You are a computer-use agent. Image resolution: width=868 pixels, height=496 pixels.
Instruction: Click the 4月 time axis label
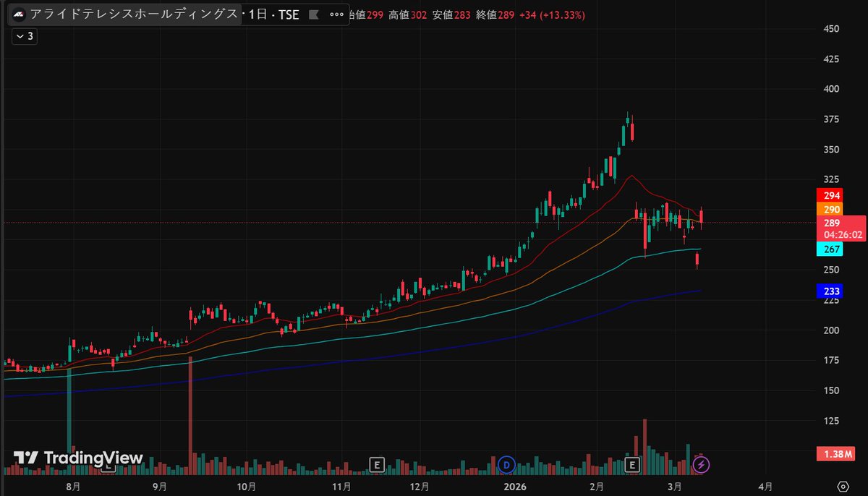[766, 485]
